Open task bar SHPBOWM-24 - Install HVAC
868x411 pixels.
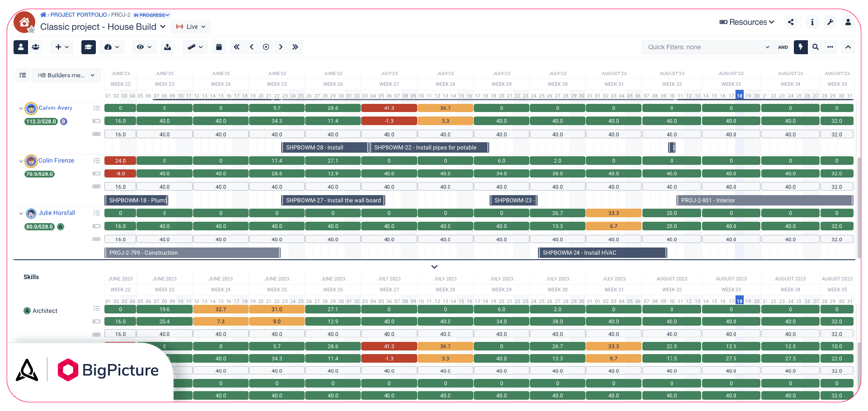click(603, 252)
